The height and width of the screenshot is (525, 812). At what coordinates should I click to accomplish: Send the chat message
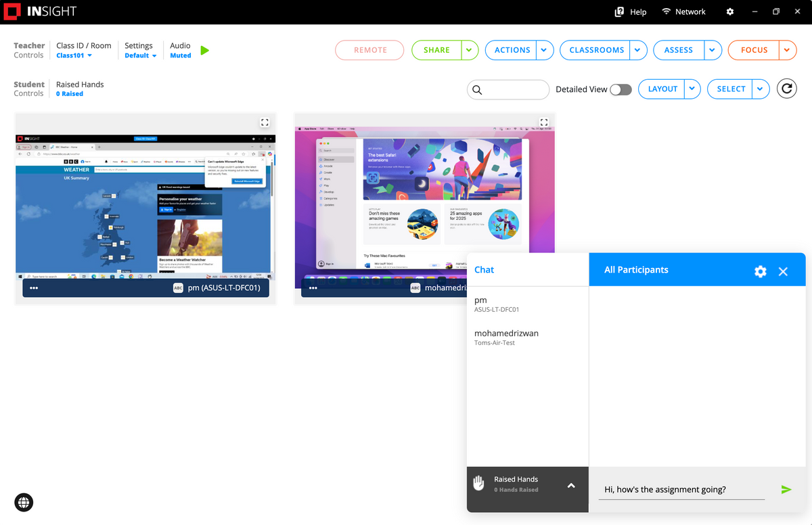click(786, 489)
